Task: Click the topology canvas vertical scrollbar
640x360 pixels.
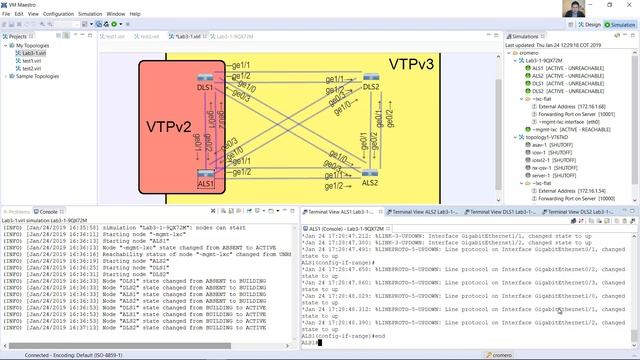Action: pyautogui.click(x=498, y=134)
